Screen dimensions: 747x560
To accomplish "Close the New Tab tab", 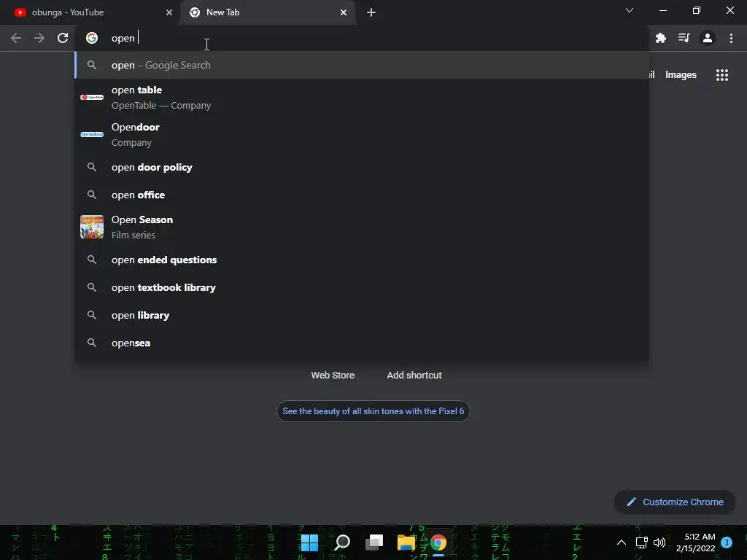I will (344, 12).
